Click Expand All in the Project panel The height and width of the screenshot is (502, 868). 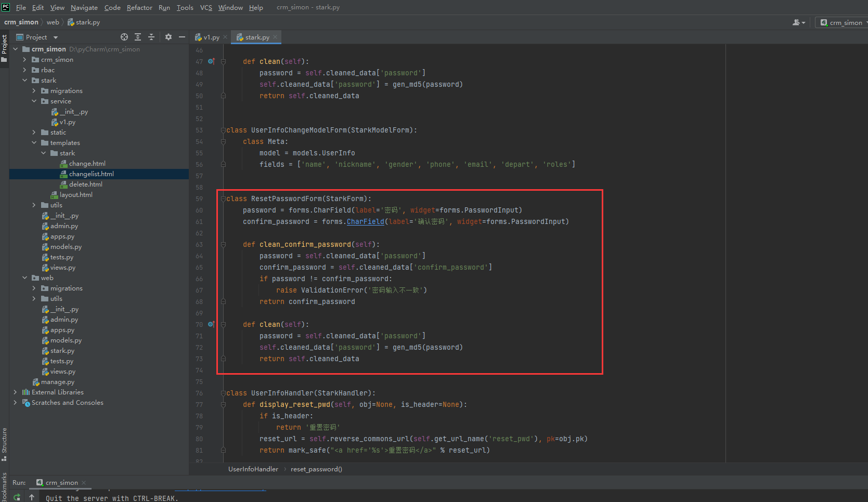(x=138, y=37)
